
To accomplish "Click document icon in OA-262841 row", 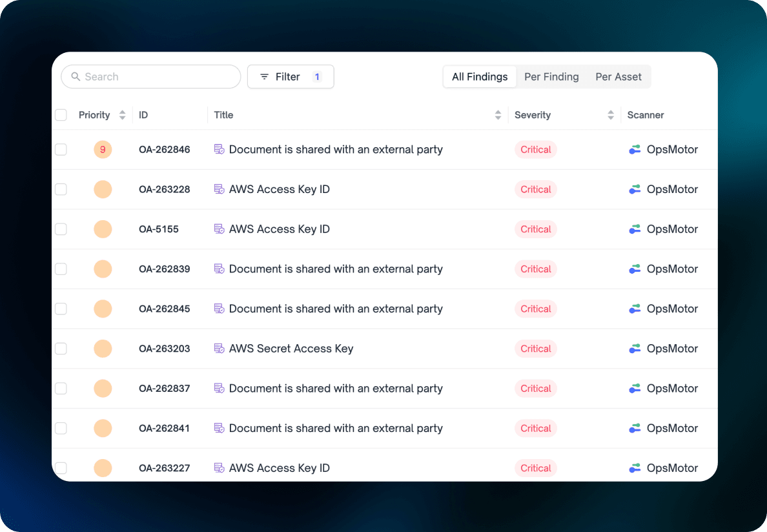I will pyautogui.click(x=219, y=428).
